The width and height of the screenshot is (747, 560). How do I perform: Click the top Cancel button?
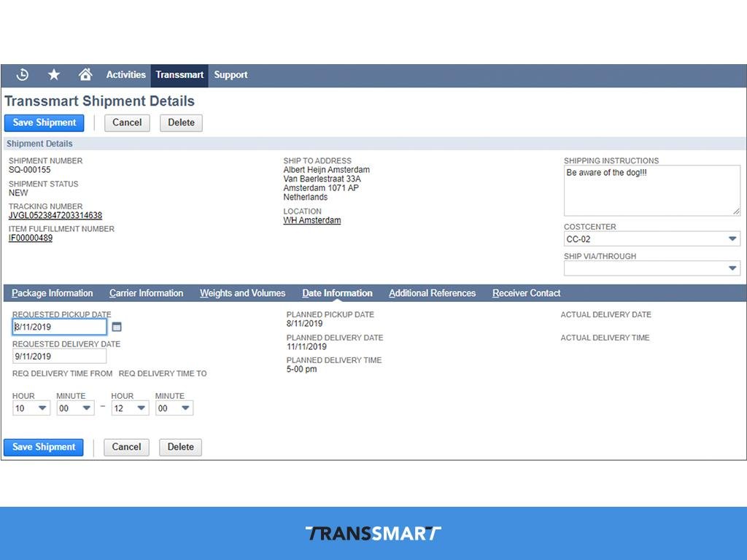coord(127,122)
